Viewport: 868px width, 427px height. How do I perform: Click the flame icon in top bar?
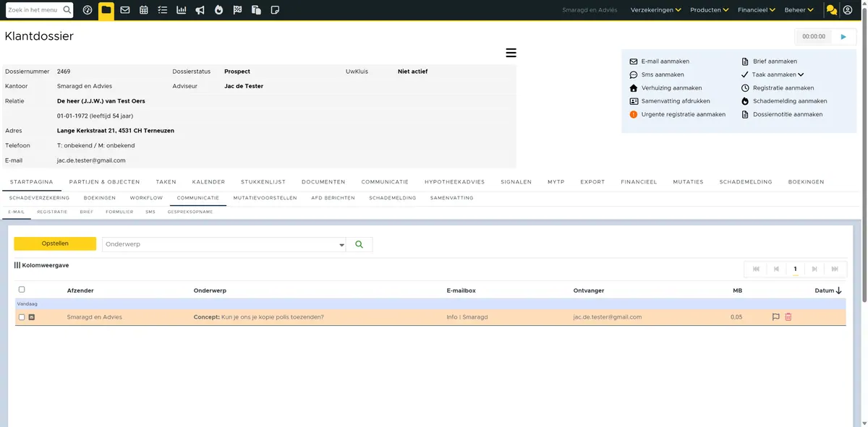click(x=218, y=10)
